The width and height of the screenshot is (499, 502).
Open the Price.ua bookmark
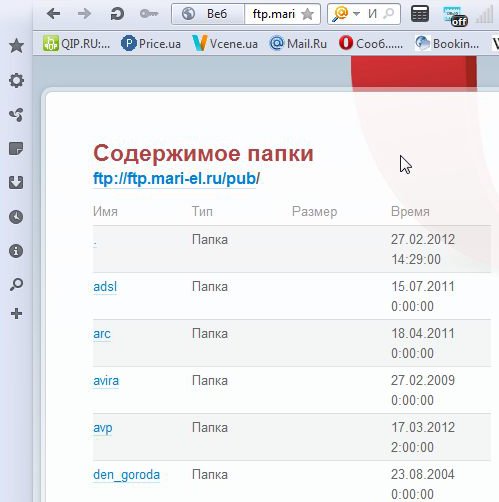pos(151,44)
